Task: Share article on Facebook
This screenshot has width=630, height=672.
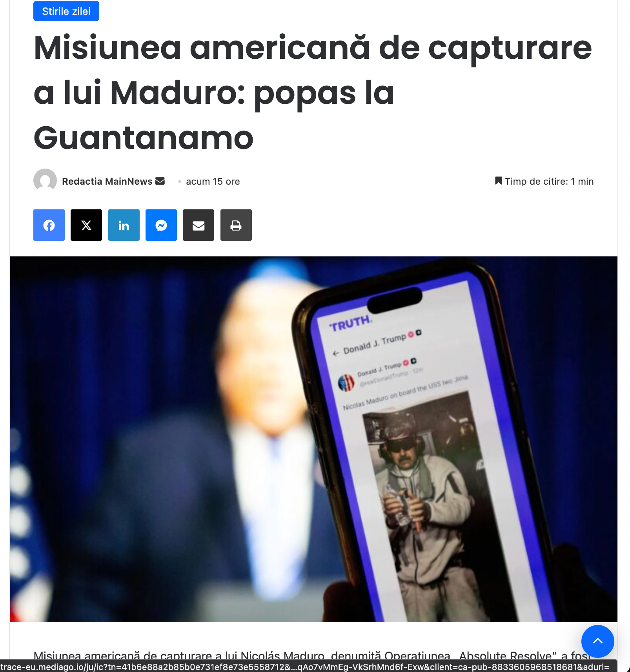Action: tap(49, 225)
